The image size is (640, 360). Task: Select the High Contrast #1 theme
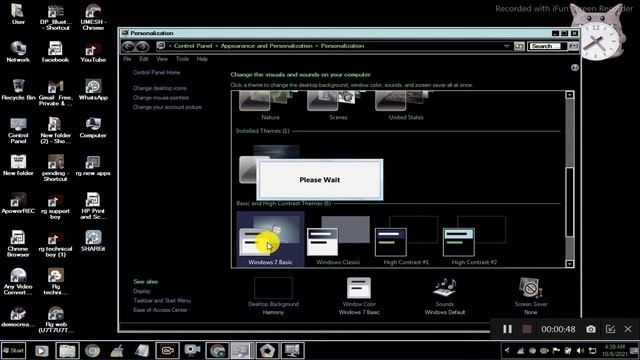click(x=406, y=241)
